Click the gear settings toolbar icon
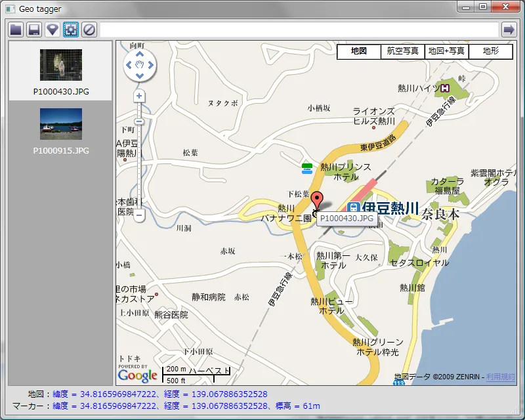 click(x=71, y=30)
